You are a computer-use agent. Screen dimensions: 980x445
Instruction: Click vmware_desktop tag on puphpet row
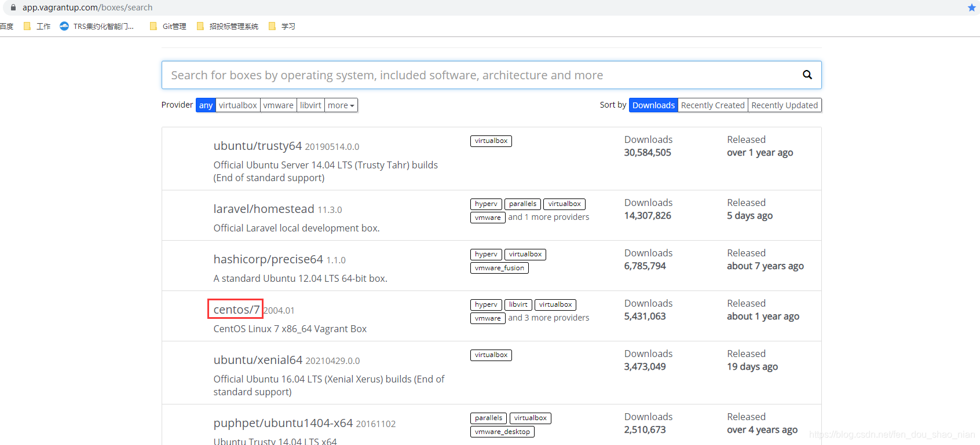pos(502,432)
